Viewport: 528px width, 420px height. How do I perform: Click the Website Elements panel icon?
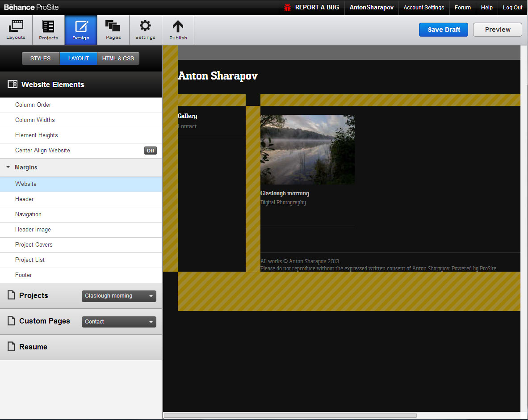[x=13, y=84]
